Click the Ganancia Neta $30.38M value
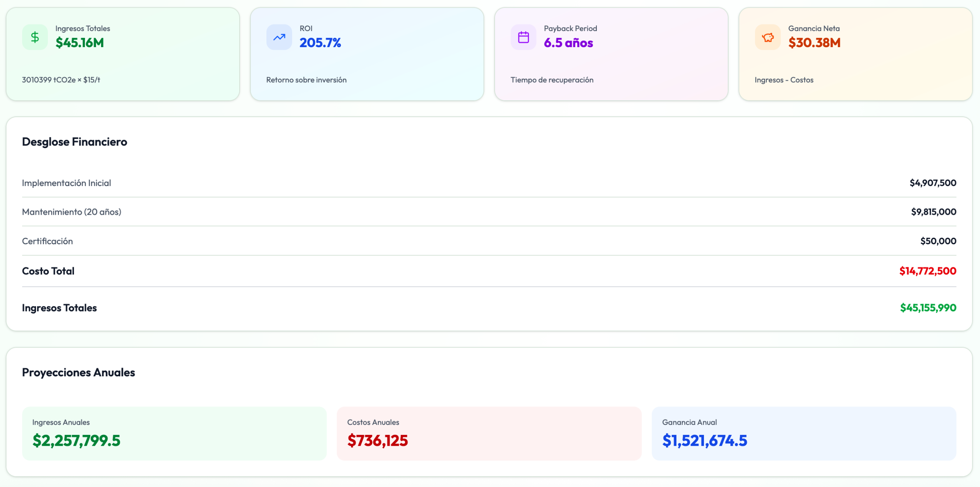Image resolution: width=980 pixels, height=487 pixels. click(814, 42)
